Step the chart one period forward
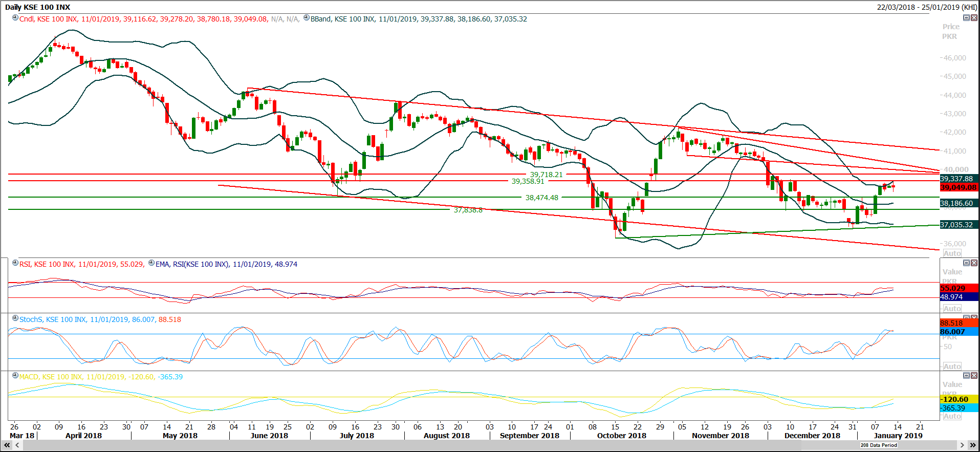Screen dimensions: 980x452 tap(962, 445)
